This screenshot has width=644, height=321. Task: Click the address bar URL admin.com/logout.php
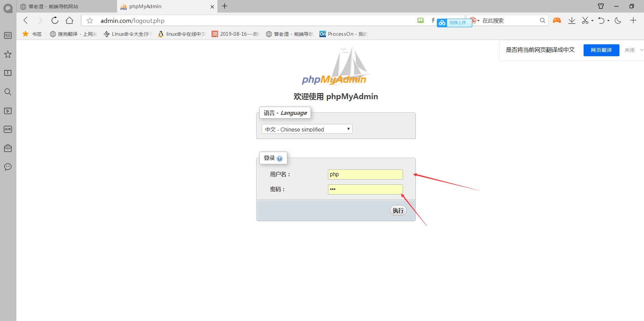pyautogui.click(x=132, y=21)
